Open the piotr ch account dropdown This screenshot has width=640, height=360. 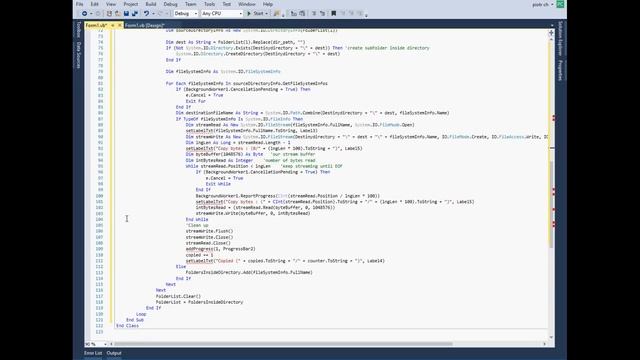point(543,4)
